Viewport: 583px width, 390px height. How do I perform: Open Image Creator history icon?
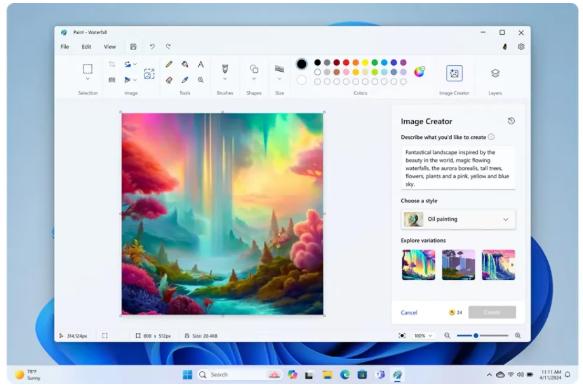click(x=511, y=121)
